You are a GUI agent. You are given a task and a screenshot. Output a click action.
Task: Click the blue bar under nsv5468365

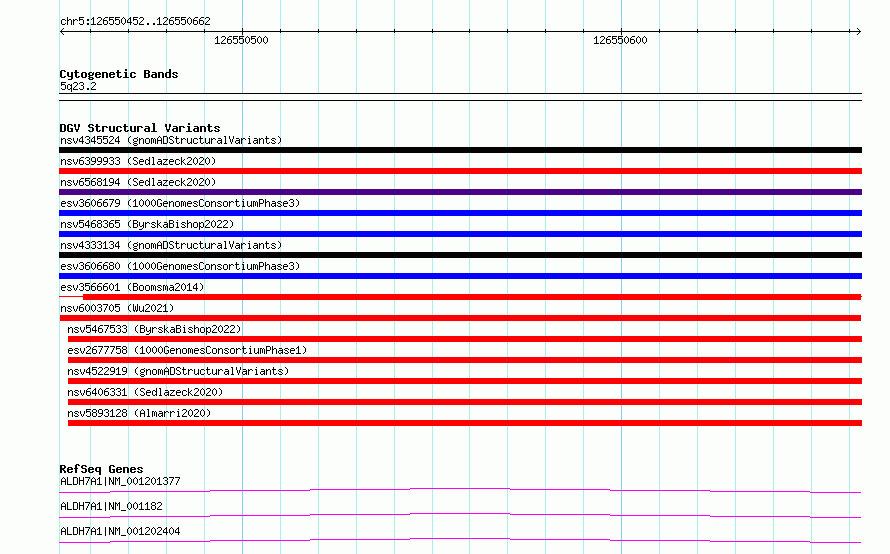coord(460,234)
